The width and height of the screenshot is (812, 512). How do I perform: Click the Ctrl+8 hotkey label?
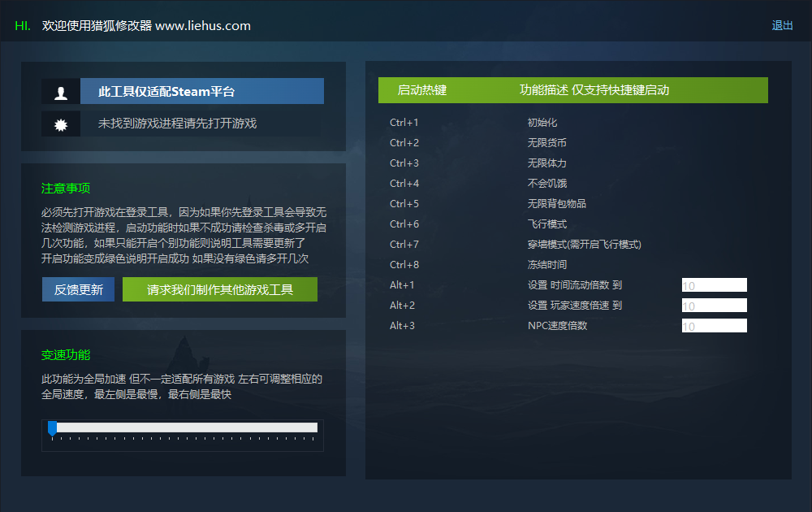click(404, 265)
